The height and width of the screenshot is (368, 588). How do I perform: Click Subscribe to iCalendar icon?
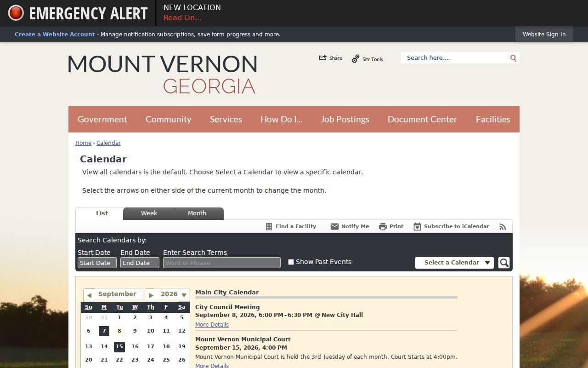coord(417,226)
